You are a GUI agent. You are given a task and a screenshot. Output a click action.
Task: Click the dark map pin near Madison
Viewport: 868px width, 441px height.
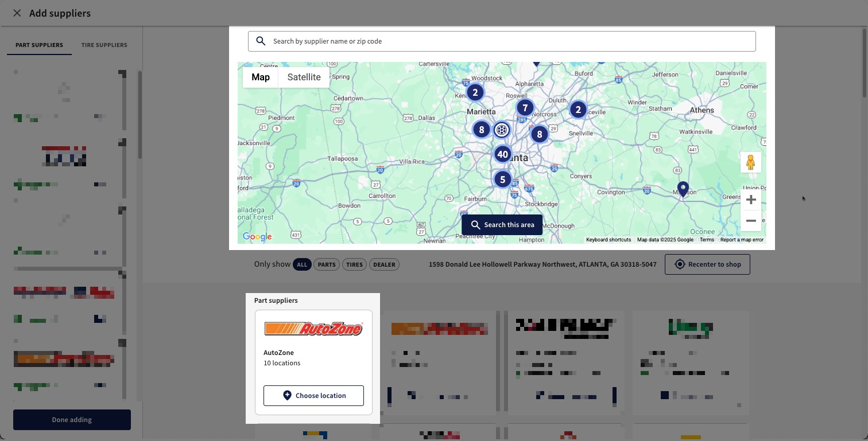(683, 189)
